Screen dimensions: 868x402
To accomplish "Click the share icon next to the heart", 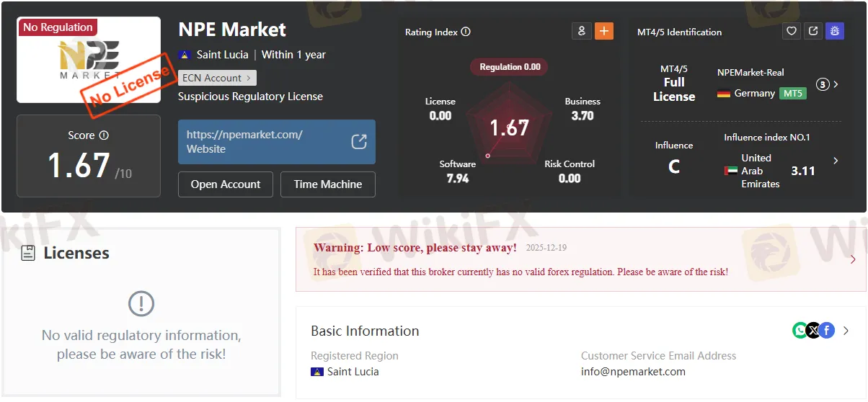I will click(x=813, y=31).
